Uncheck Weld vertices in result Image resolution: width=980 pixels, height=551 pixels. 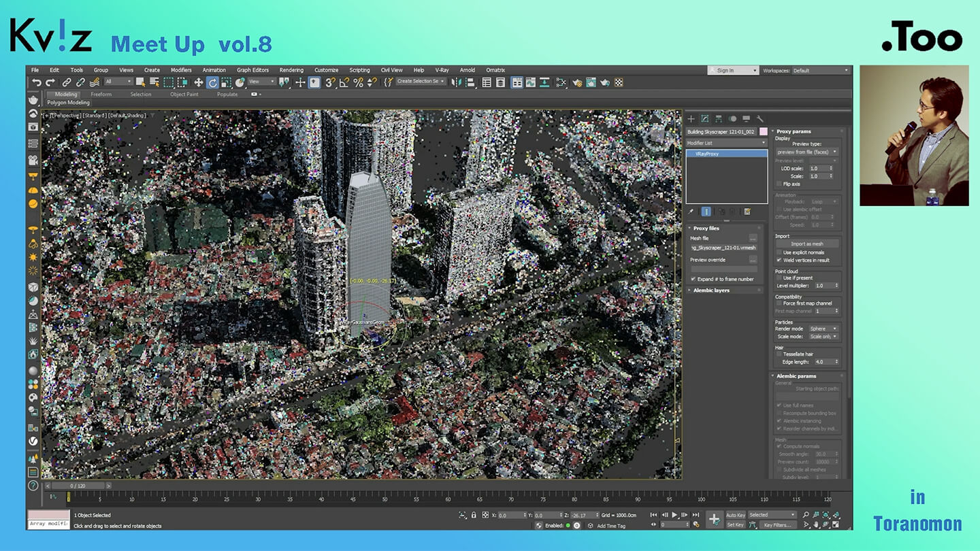pyautogui.click(x=779, y=260)
